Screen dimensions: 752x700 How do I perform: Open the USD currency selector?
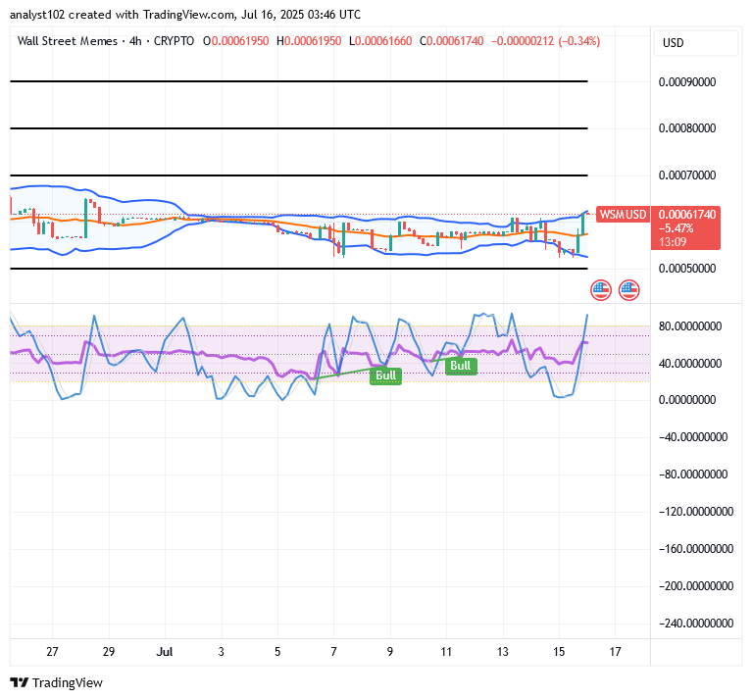point(695,43)
